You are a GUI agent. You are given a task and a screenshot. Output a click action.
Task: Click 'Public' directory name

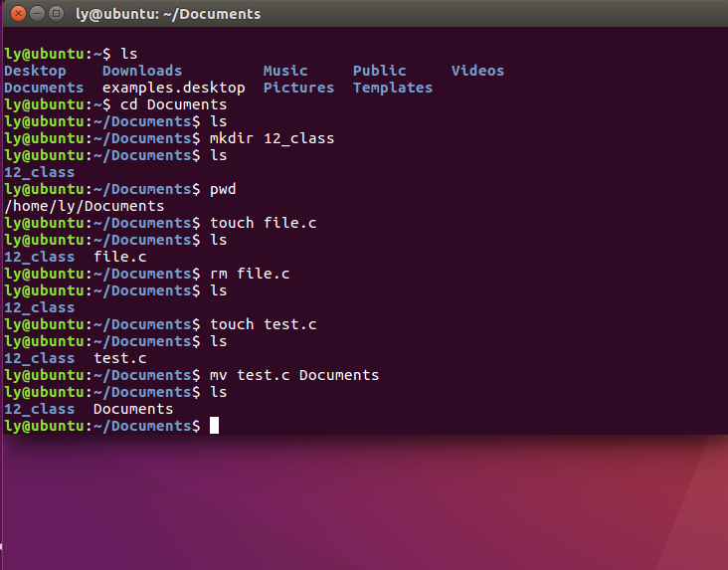click(379, 71)
